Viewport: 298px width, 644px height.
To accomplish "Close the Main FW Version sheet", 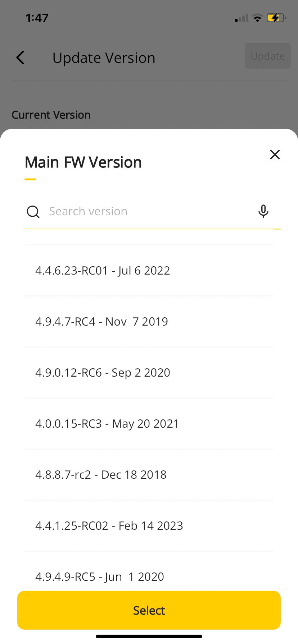I will tap(275, 155).
